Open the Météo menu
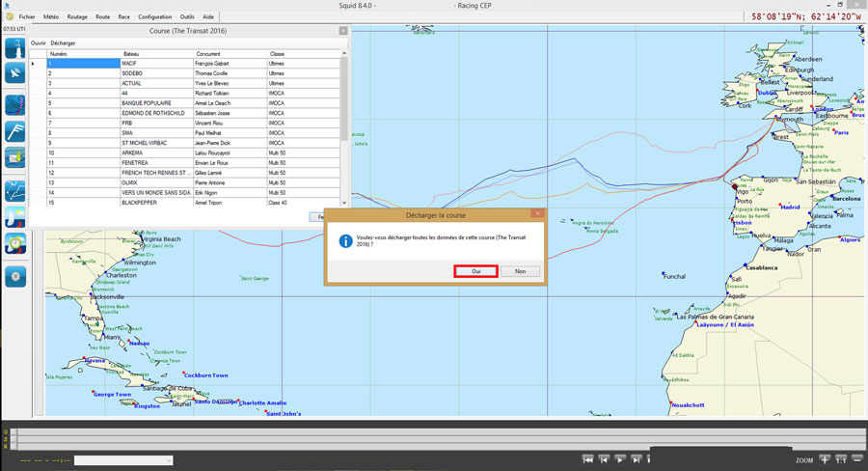Screen dimensions: 868x471 (x=51, y=16)
